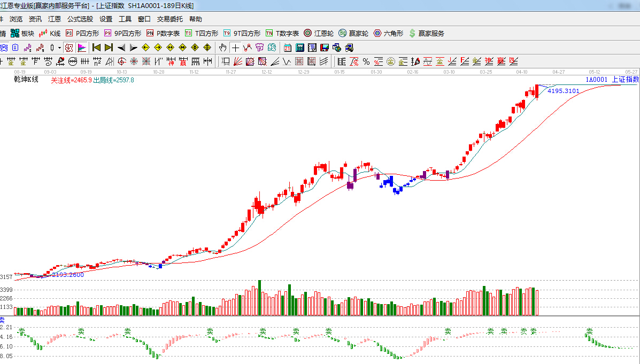Open the 江恩 menu
The height and width of the screenshot is (364, 640).
click(55, 19)
